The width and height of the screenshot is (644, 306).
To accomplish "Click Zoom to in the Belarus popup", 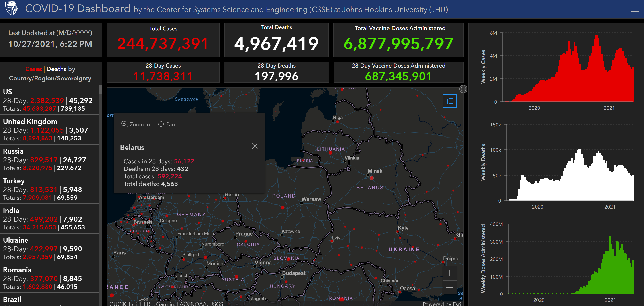I will click(136, 124).
